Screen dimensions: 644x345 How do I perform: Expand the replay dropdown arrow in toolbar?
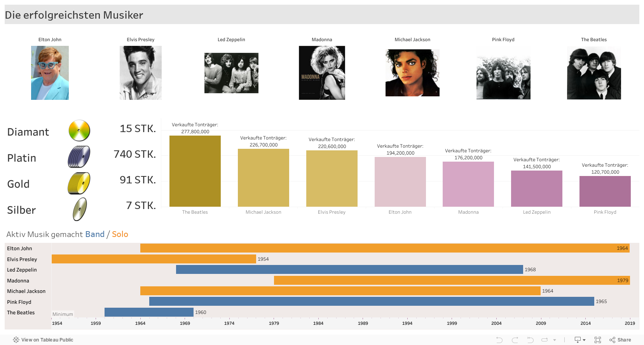555,340
